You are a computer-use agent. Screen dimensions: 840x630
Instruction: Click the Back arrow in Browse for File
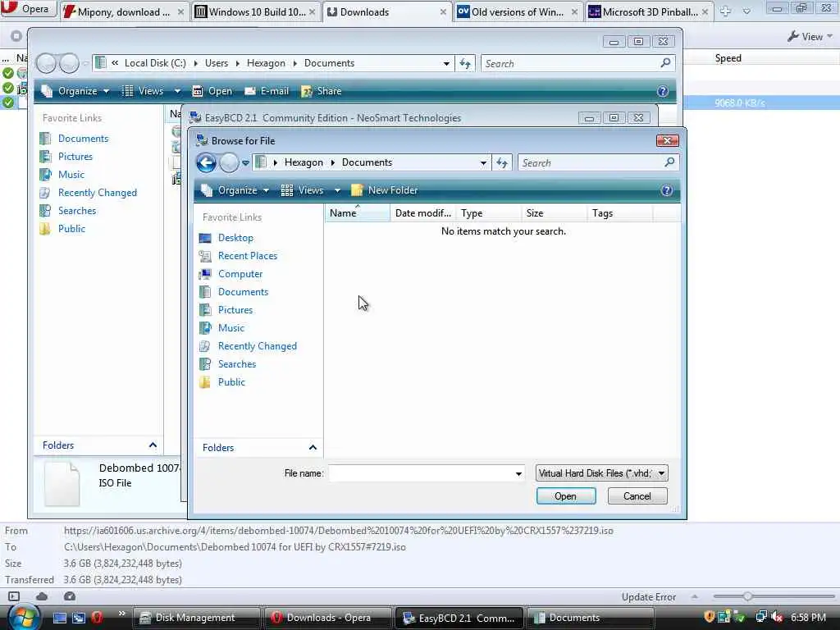206,162
